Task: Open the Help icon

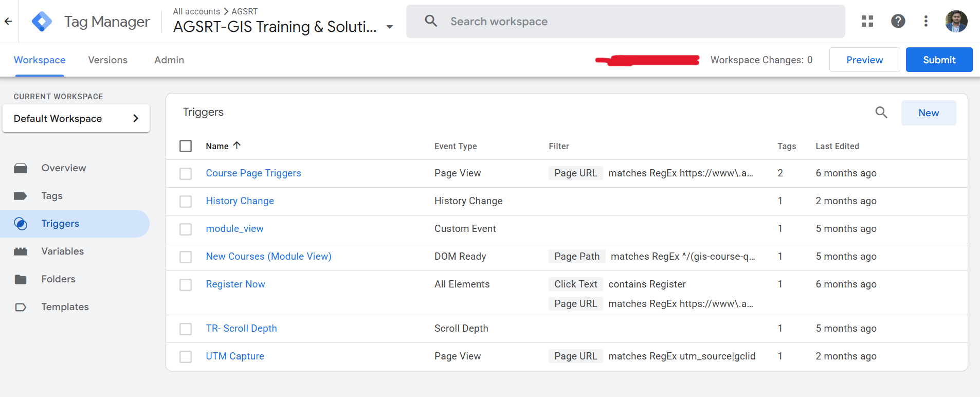Action: [x=898, y=21]
